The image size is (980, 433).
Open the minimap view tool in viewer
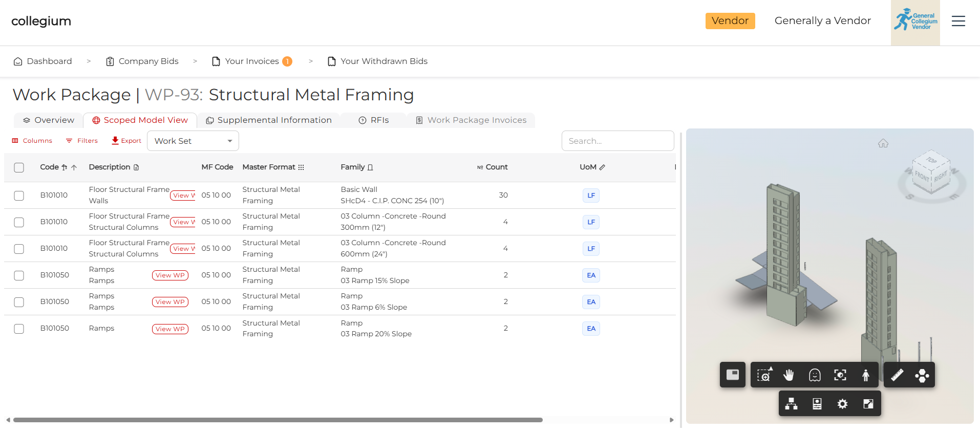tap(733, 375)
